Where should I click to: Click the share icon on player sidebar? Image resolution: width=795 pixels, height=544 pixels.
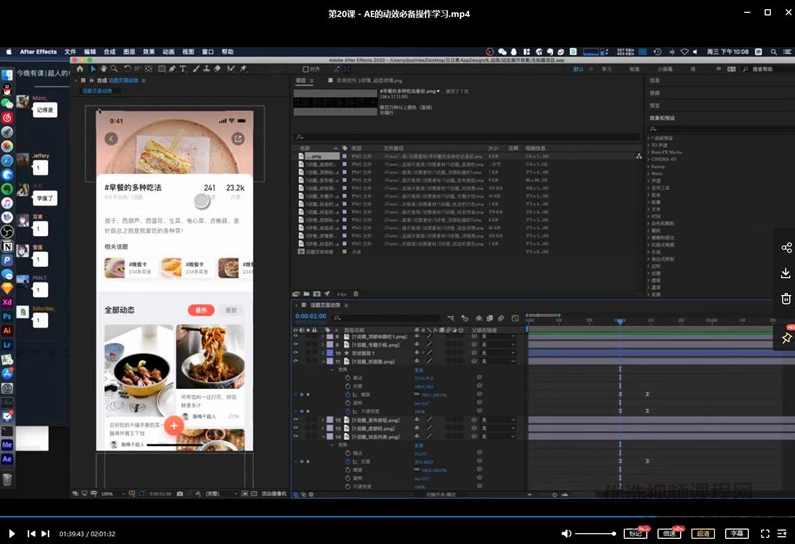click(x=786, y=248)
